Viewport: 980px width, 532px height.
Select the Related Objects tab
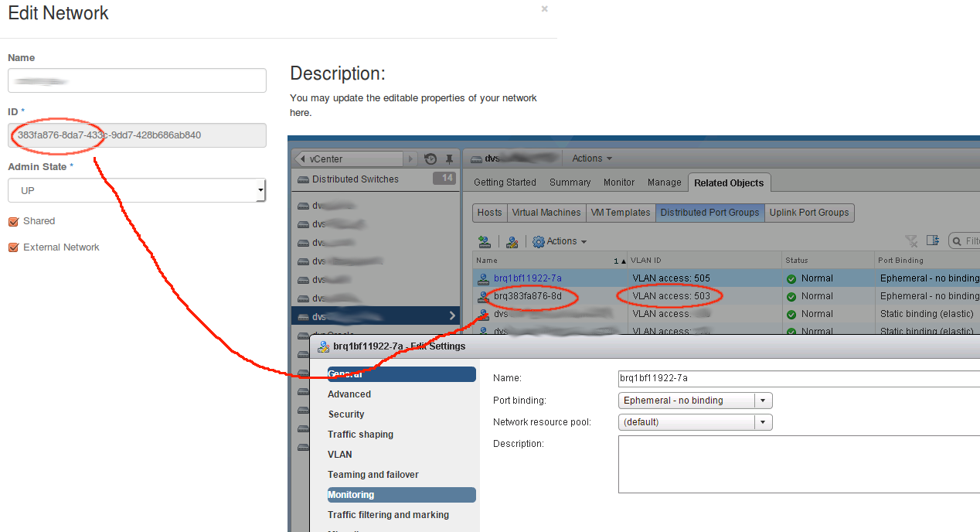[729, 183]
